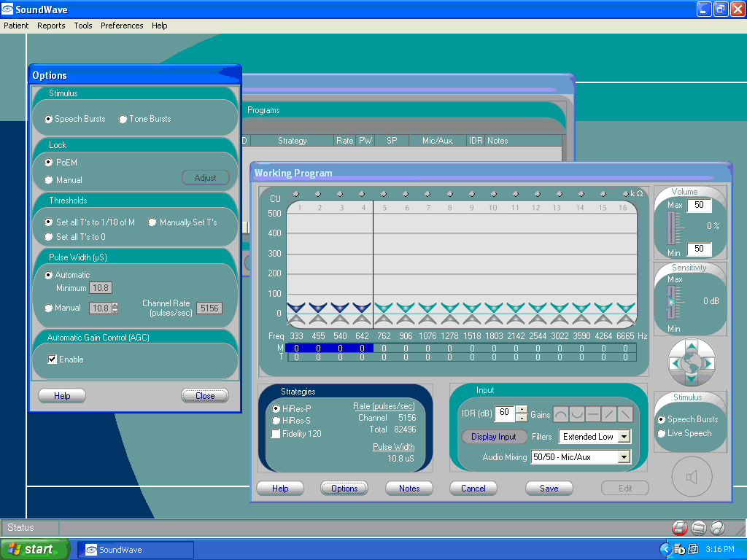
Task: Open the Filters dropdown showing Extended Low
Action: 624,437
